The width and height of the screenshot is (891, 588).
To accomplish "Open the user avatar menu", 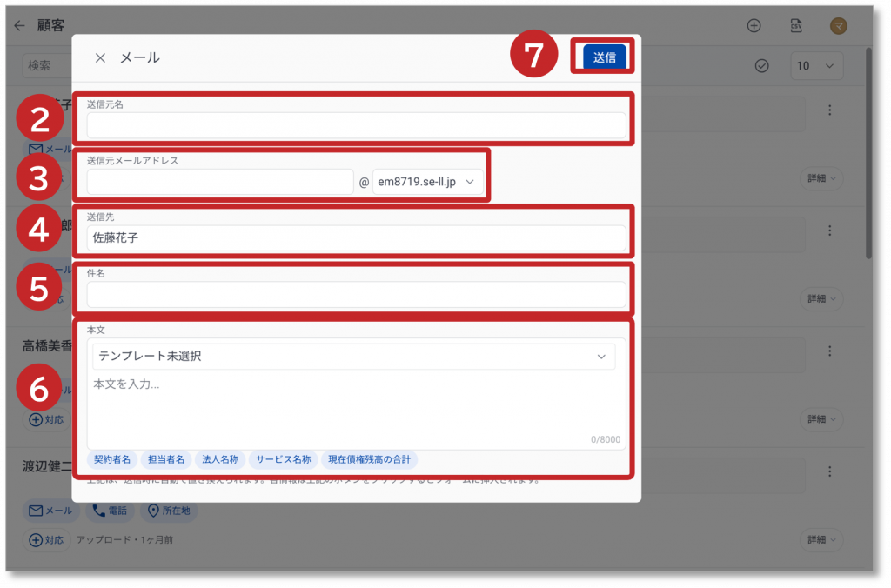I will click(839, 26).
